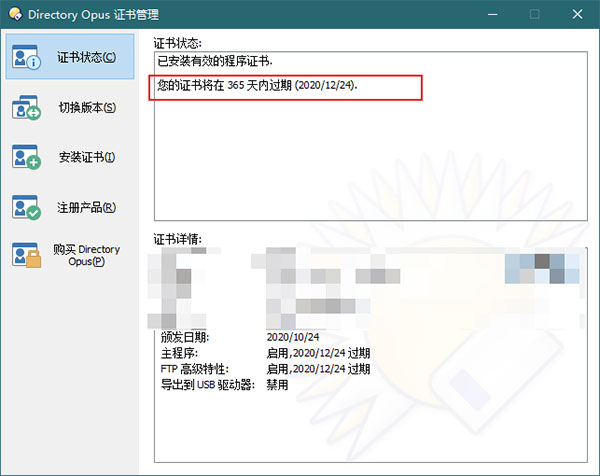This screenshot has width=600, height=476.
Task: Click the 主程序 启用,2020/12/24 过期 value
Action: point(318,353)
